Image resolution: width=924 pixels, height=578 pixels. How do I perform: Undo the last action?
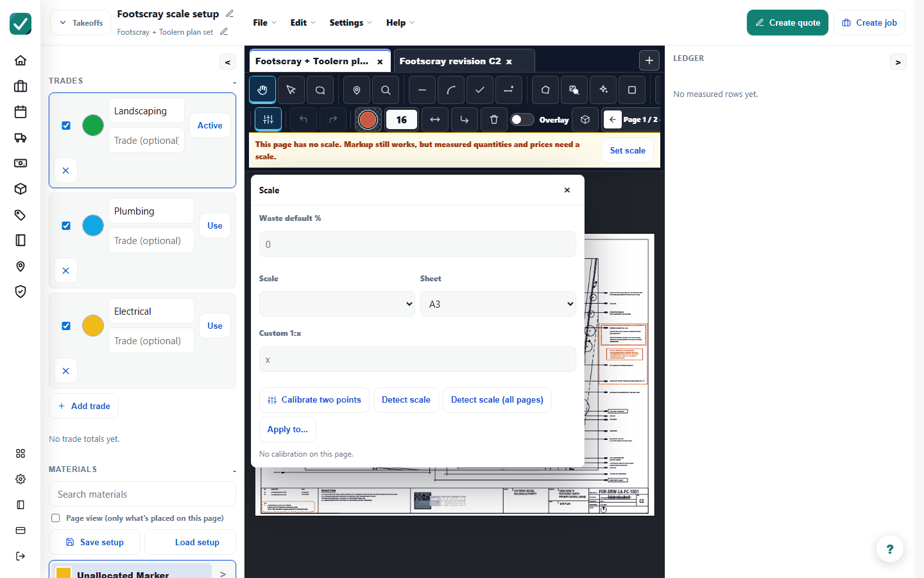click(x=304, y=119)
